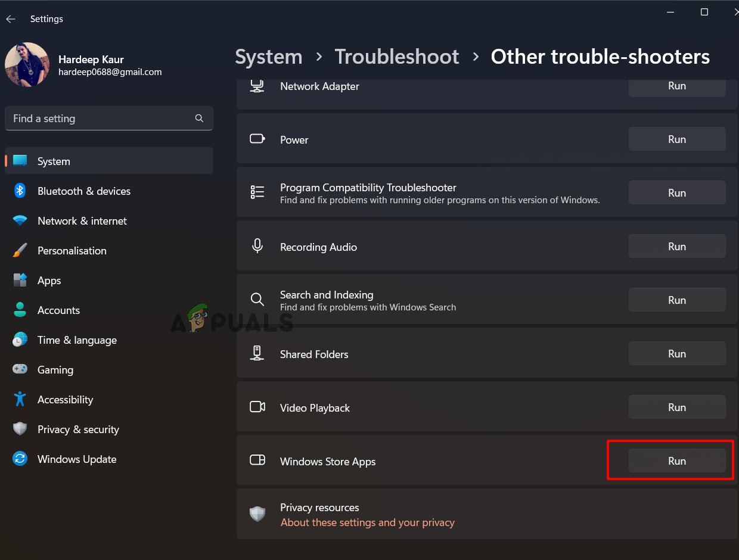Run the Program Compatibility Troubleshooter
This screenshot has width=739, height=560.
pyautogui.click(x=676, y=193)
